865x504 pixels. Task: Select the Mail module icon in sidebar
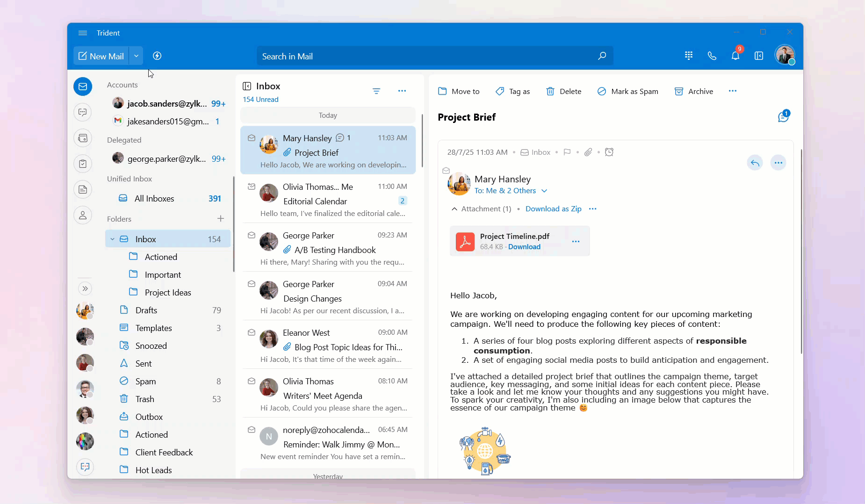tap(83, 86)
